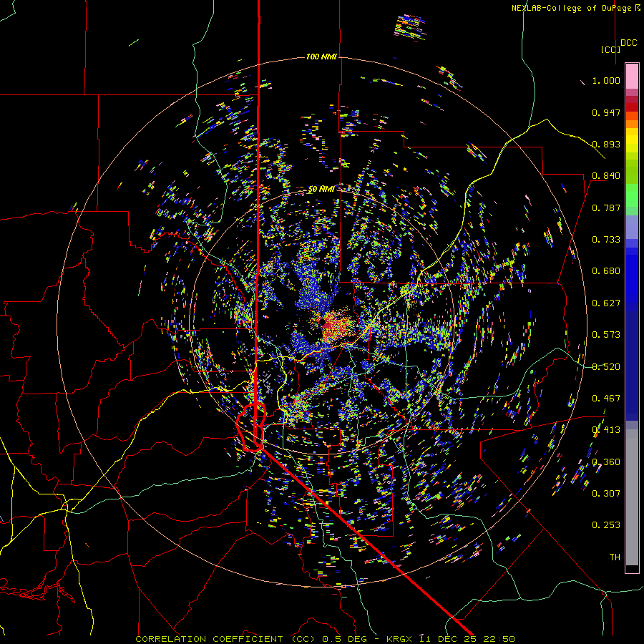644x644 pixels.
Task: Click the 0.947 scale value
Action: pyautogui.click(x=606, y=112)
